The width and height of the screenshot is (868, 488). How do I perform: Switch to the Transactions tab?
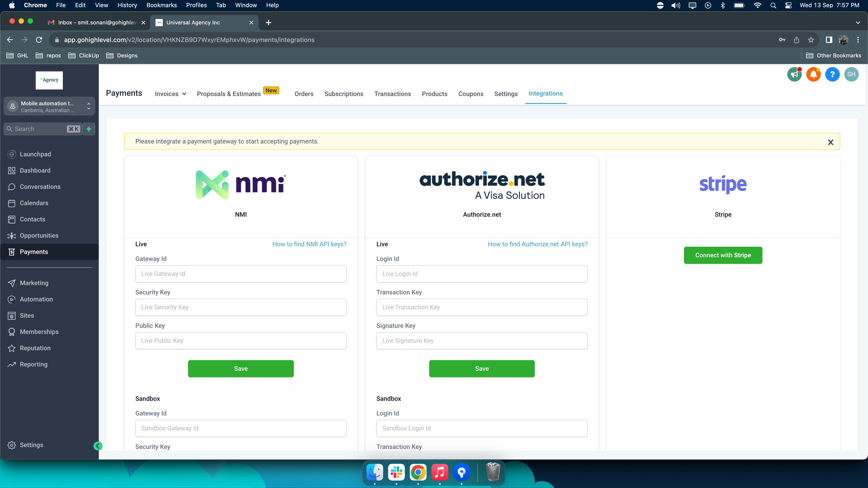[x=392, y=94]
